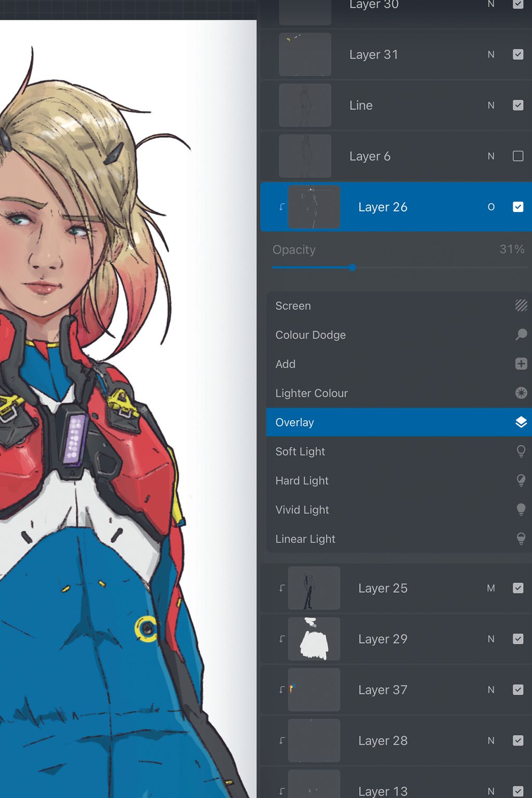Click the layers icon next to Overlay
Viewport: 532px width, 798px height.
[x=521, y=422]
